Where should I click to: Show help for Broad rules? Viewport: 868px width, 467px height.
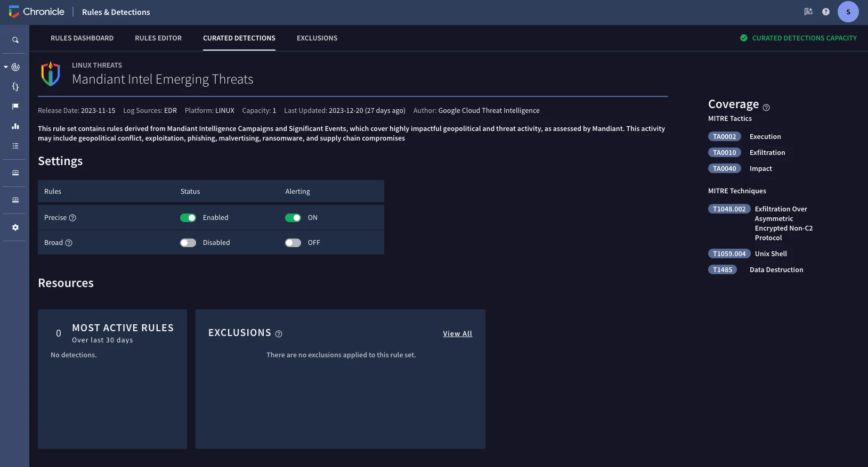coord(69,243)
